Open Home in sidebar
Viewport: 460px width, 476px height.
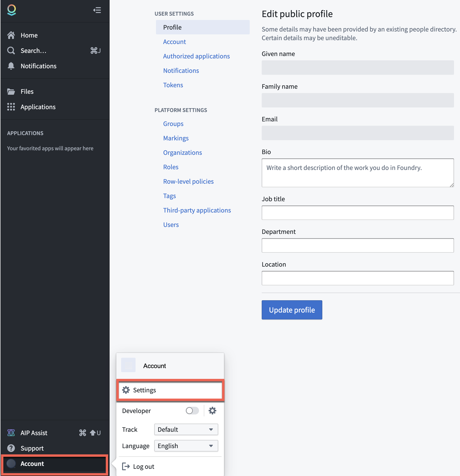pos(55,35)
